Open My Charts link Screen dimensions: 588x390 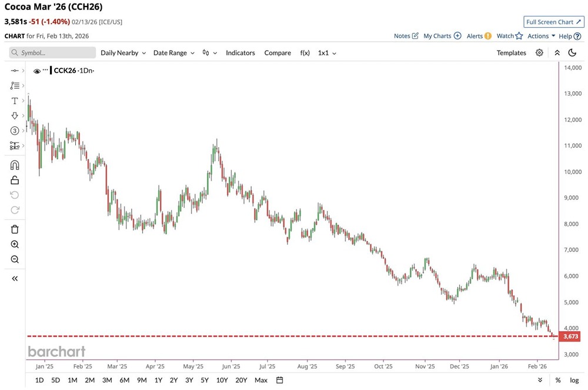[x=442, y=36]
